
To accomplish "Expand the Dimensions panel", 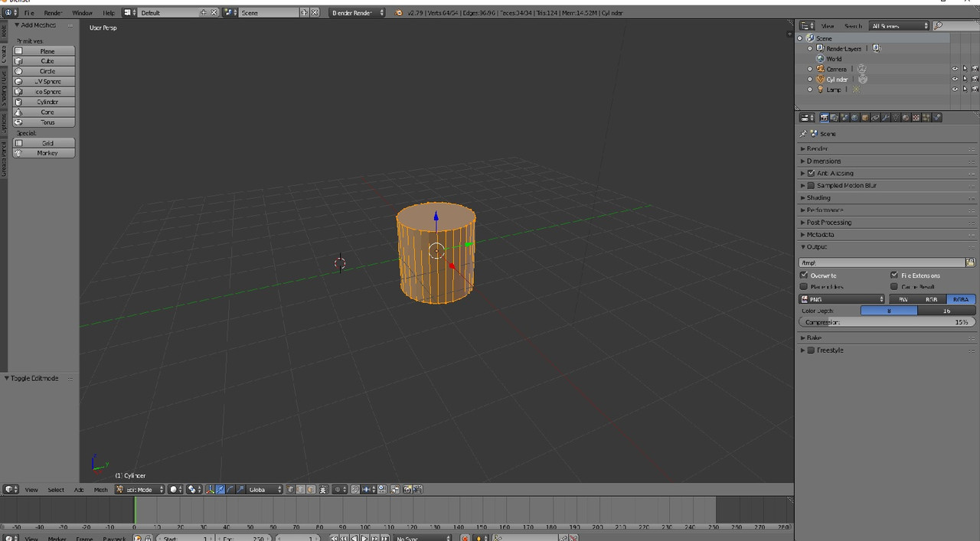I will tap(823, 161).
